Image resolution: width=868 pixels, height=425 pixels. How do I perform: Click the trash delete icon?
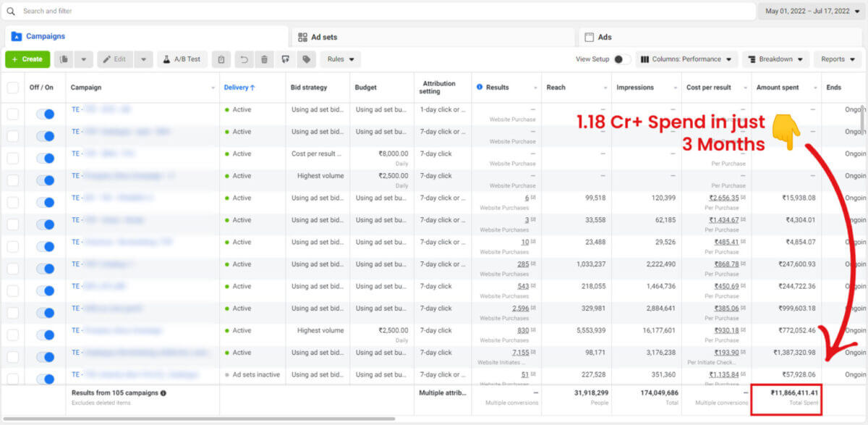pyautogui.click(x=265, y=59)
